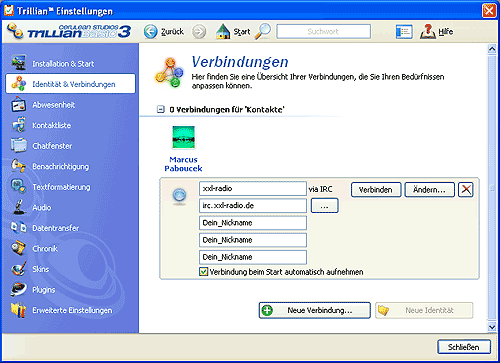500x363 pixels.
Task: Click the Chronik sidebar icon
Action: click(19, 248)
